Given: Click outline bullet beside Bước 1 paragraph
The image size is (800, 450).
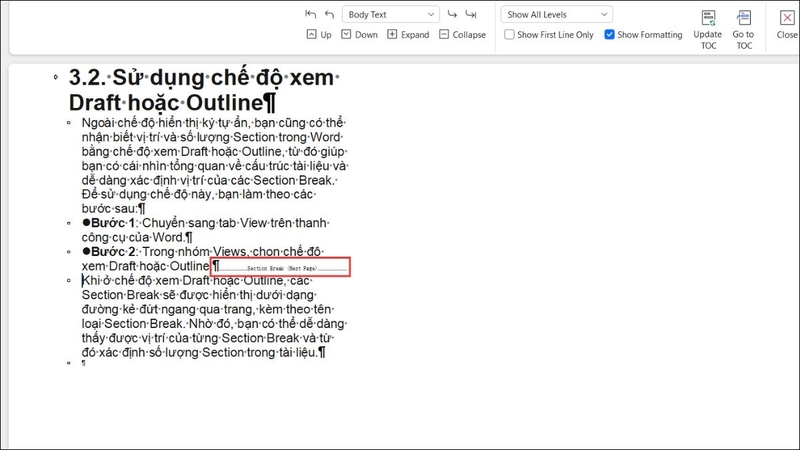Looking at the screenshot, I should click(69, 223).
